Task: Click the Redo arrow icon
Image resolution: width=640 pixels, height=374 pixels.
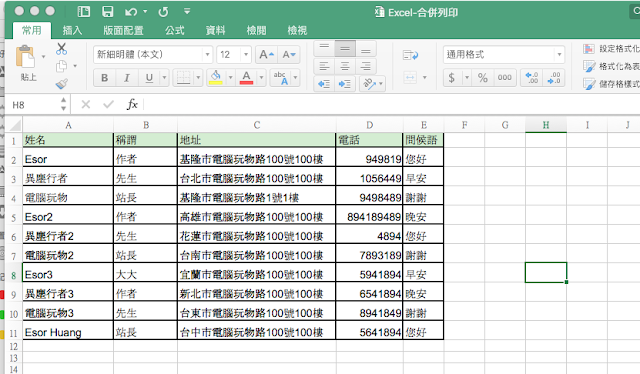Action: (x=163, y=12)
